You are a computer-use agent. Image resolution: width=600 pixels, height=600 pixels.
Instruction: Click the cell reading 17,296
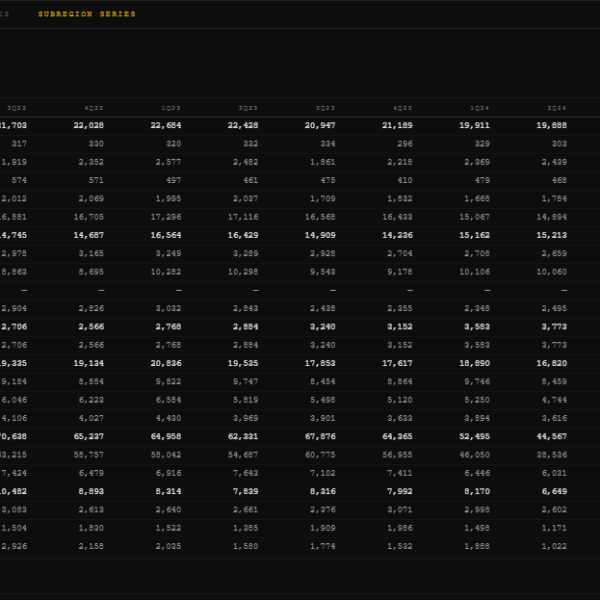[166, 217]
